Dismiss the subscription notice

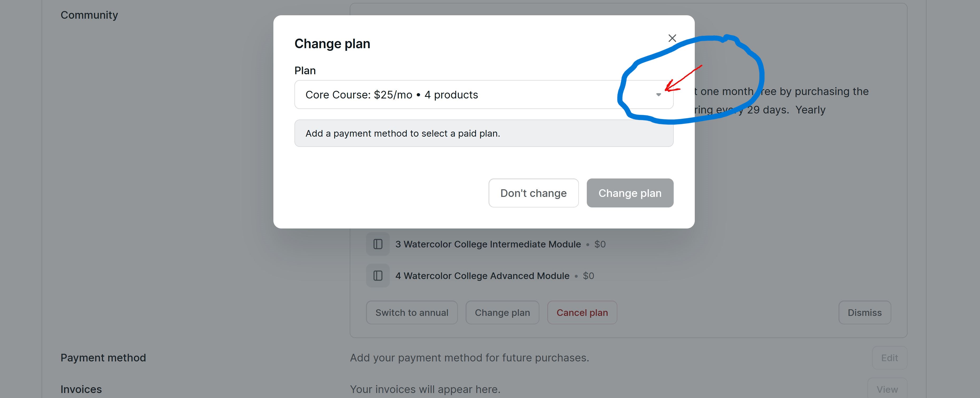[x=864, y=312]
